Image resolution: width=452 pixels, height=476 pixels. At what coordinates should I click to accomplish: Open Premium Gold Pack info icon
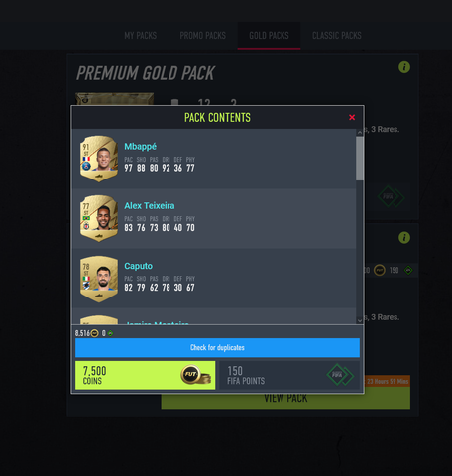point(404,67)
